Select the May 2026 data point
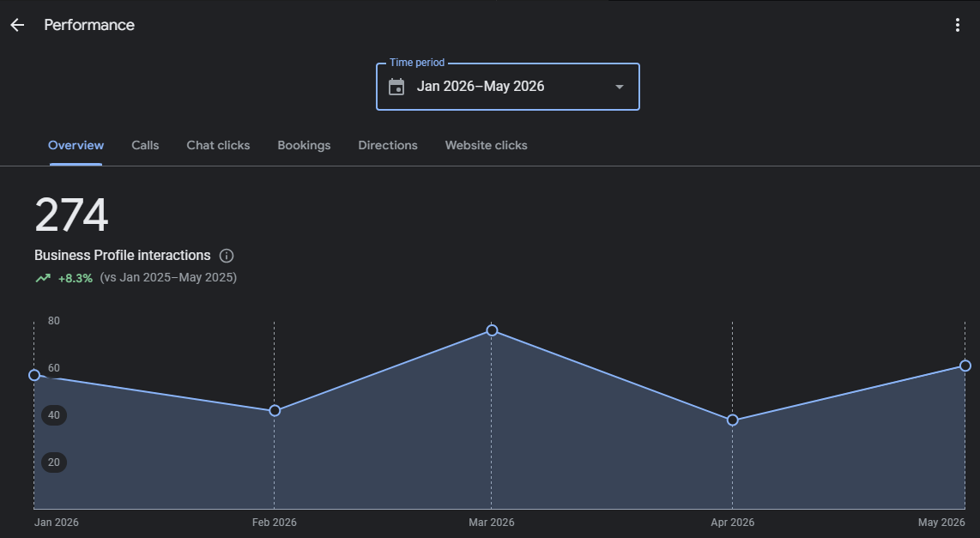This screenshot has height=538, width=980. (x=965, y=366)
